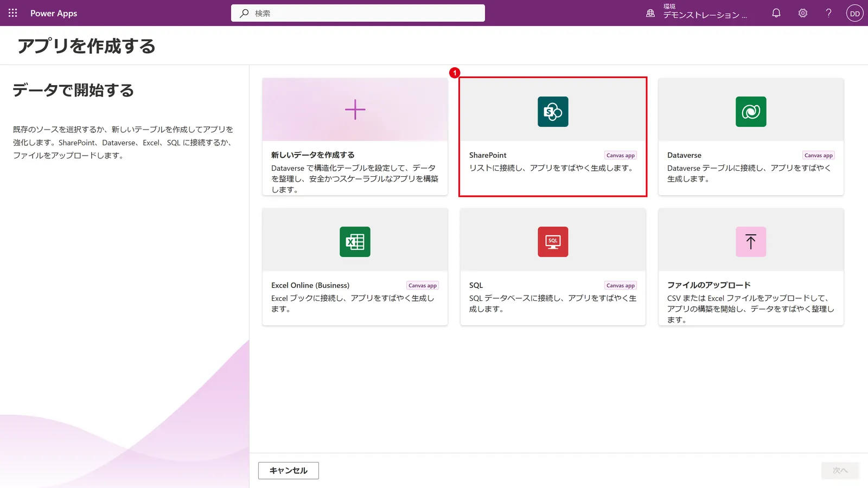Click the Dataverse logo icon
The image size is (868, 488).
pos(751,112)
